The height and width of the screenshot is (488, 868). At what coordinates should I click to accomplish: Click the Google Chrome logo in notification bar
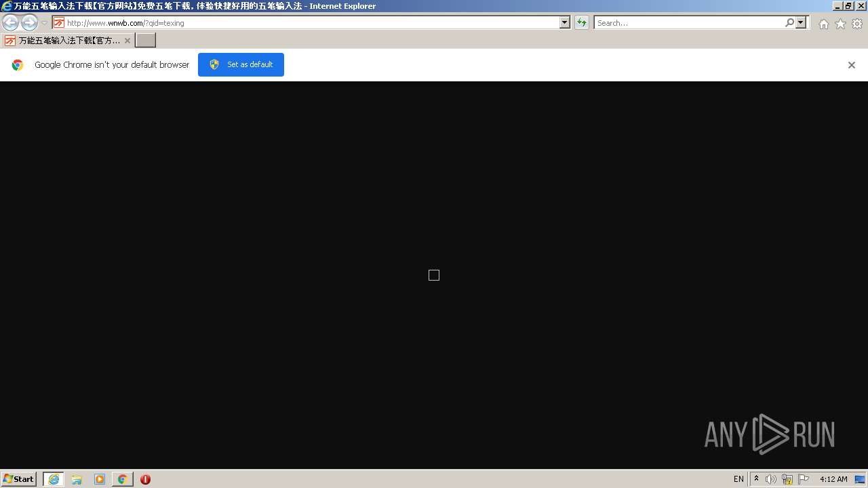pyautogui.click(x=18, y=65)
